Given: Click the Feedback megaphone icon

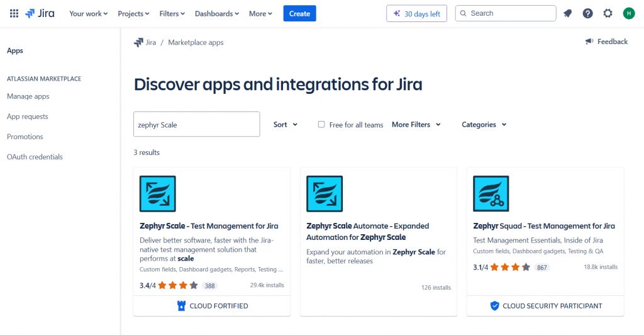Looking at the screenshot, I should [589, 42].
